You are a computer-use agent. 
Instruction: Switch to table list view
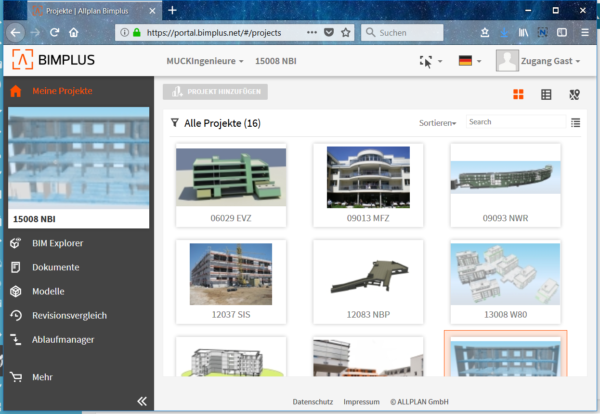pos(546,95)
